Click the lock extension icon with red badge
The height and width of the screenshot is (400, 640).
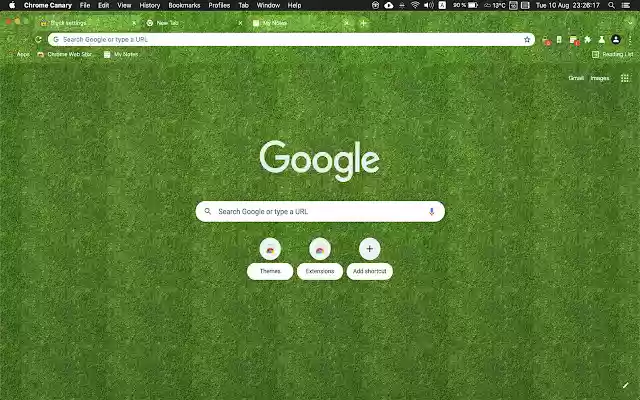click(x=546, y=40)
